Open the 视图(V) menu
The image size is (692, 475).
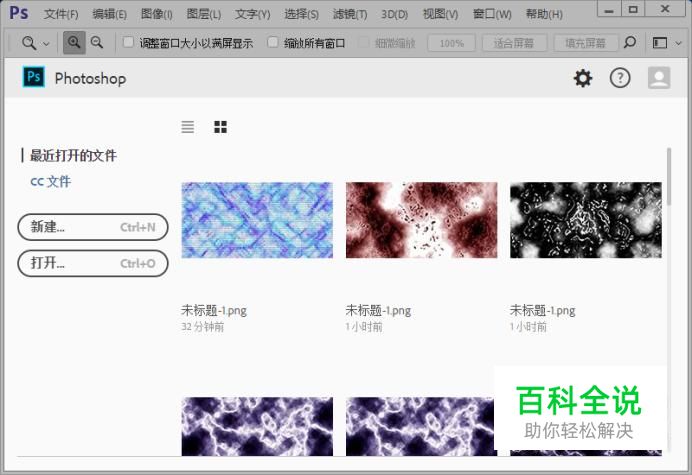[x=440, y=14]
